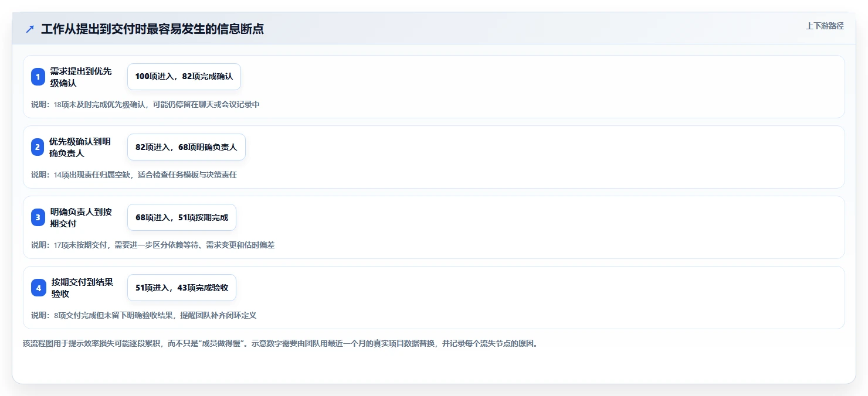
Task: Click the panel title 工作从提出到交付时最容易发生的信息断点
Action: 152,29
